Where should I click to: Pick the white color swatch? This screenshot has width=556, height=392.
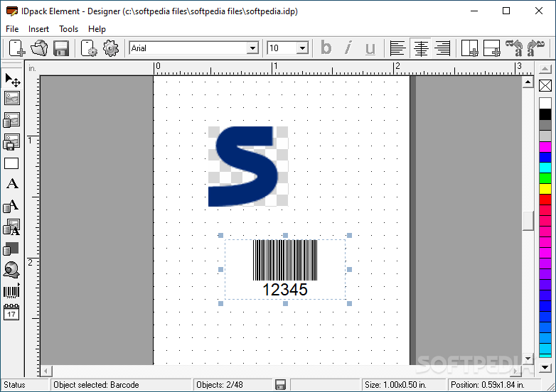point(545,103)
